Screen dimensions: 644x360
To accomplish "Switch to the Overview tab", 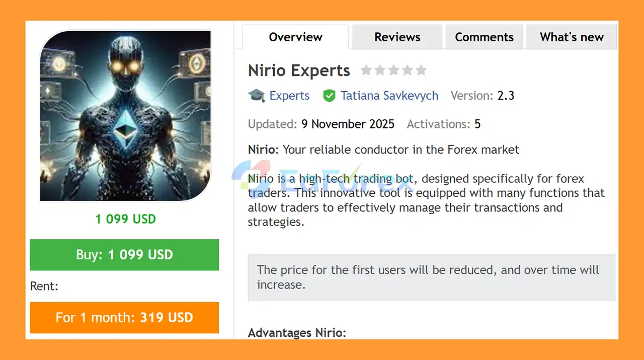I will click(295, 37).
